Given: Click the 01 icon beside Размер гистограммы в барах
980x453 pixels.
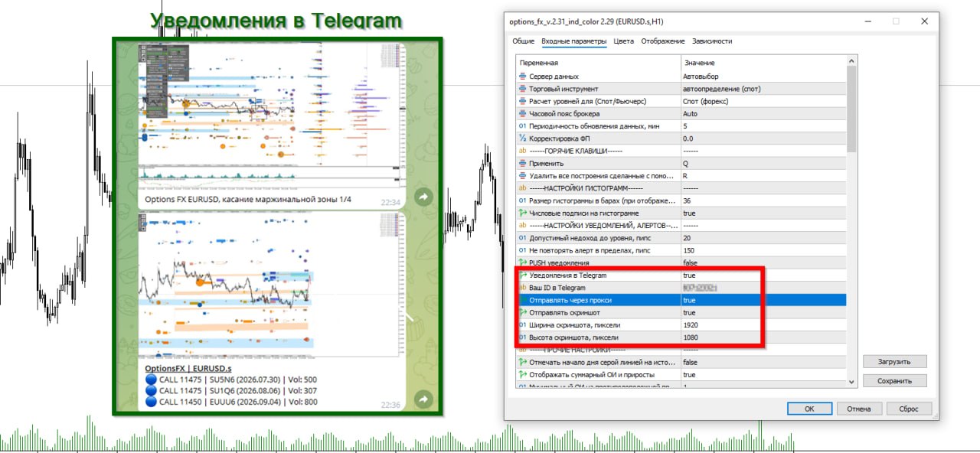Looking at the screenshot, I should click(x=523, y=200).
